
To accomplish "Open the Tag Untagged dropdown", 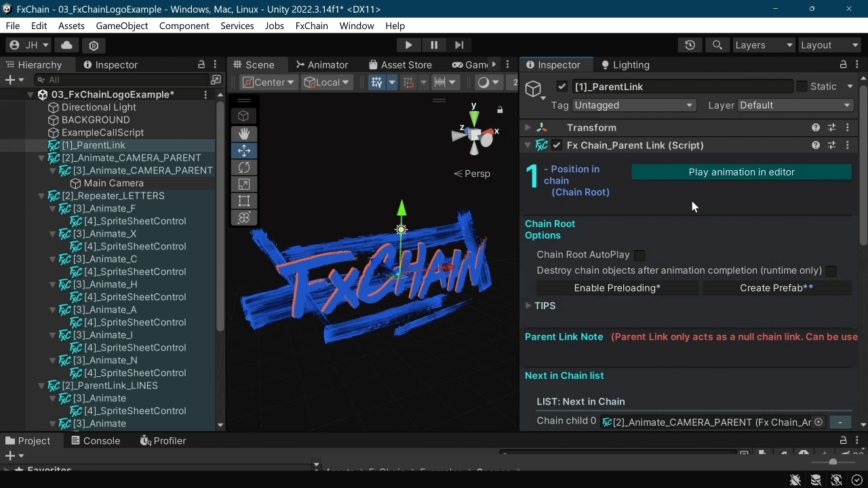I will [x=633, y=105].
